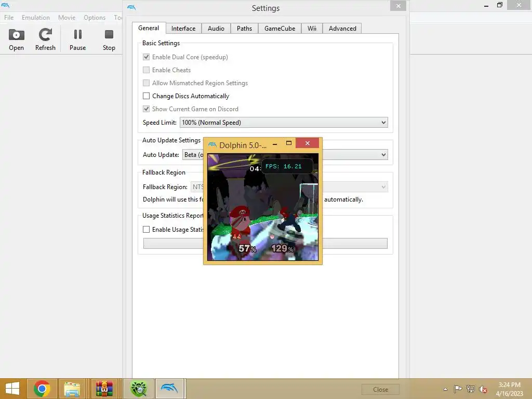Enable Usage Statistics reporting checkbox

[x=146, y=229]
